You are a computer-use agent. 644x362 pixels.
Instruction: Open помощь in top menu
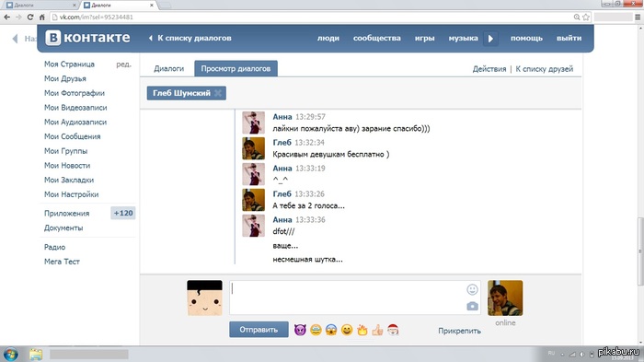(x=526, y=38)
